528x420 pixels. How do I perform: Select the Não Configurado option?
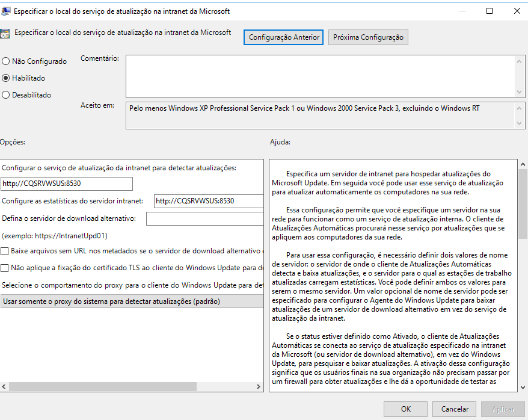(x=5, y=61)
